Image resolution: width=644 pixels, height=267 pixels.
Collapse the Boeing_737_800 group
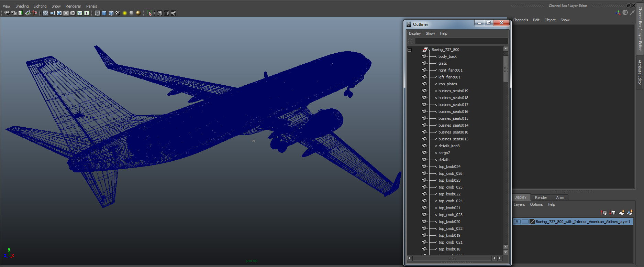point(409,50)
